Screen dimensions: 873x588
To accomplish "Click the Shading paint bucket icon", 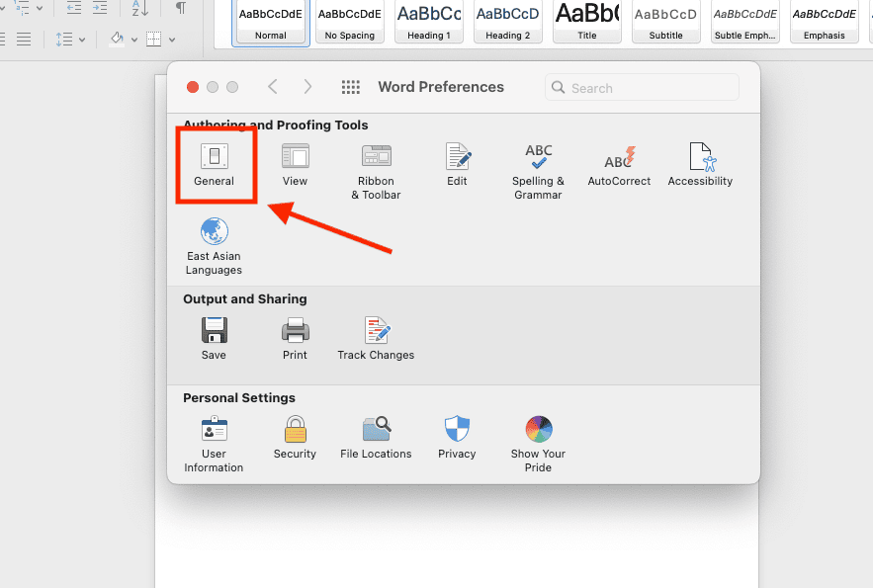I will point(117,39).
